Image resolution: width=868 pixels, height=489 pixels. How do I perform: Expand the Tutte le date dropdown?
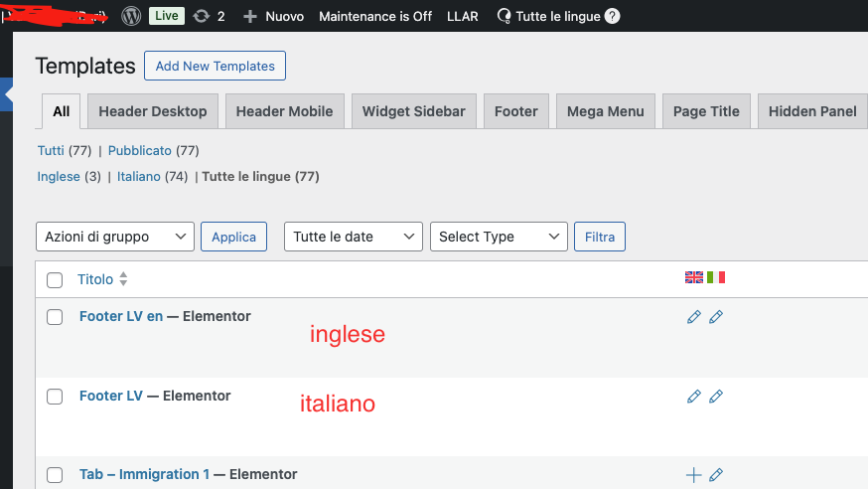click(354, 237)
